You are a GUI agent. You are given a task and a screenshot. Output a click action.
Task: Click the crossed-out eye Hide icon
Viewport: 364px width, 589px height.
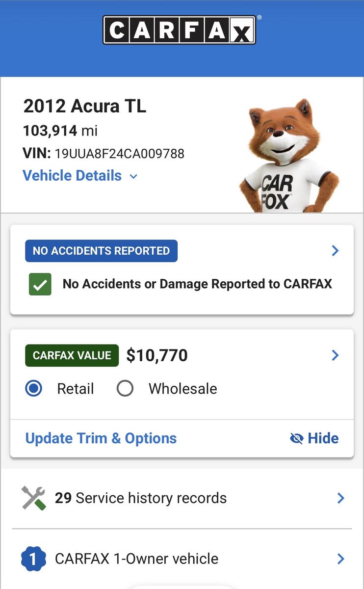click(x=297, y=438)
